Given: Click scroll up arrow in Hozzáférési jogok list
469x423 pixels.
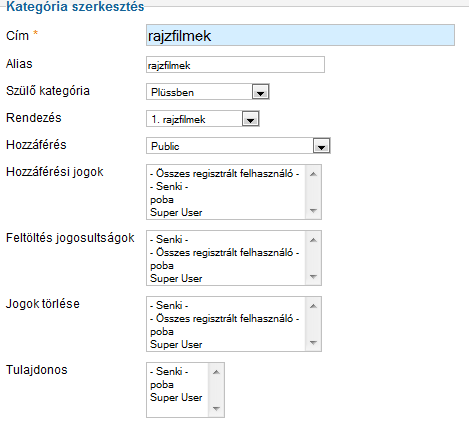Looking at the screenshot, I should click(x=313, y=174).
